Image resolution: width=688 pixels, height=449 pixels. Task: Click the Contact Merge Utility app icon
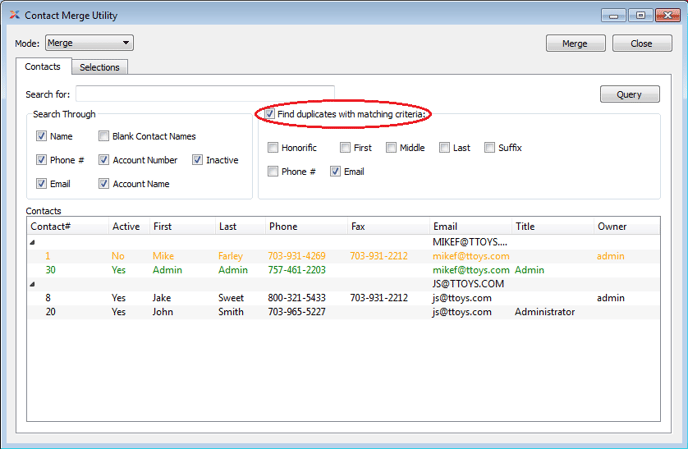pyautogui.click(x=13, y=15)
